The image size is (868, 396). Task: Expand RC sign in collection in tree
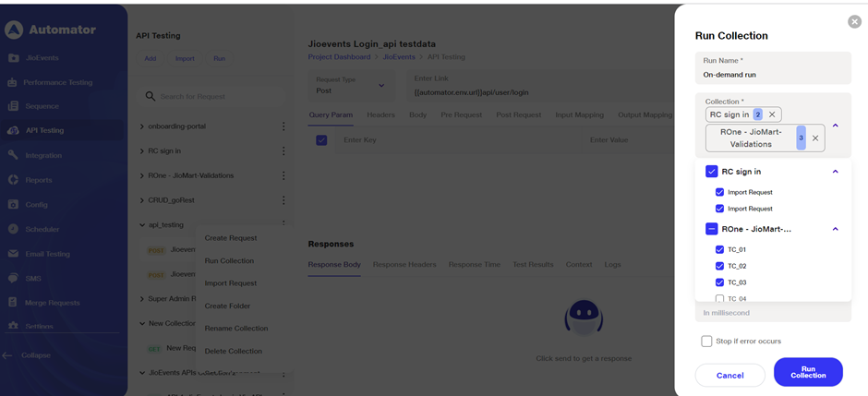(142, 151)
